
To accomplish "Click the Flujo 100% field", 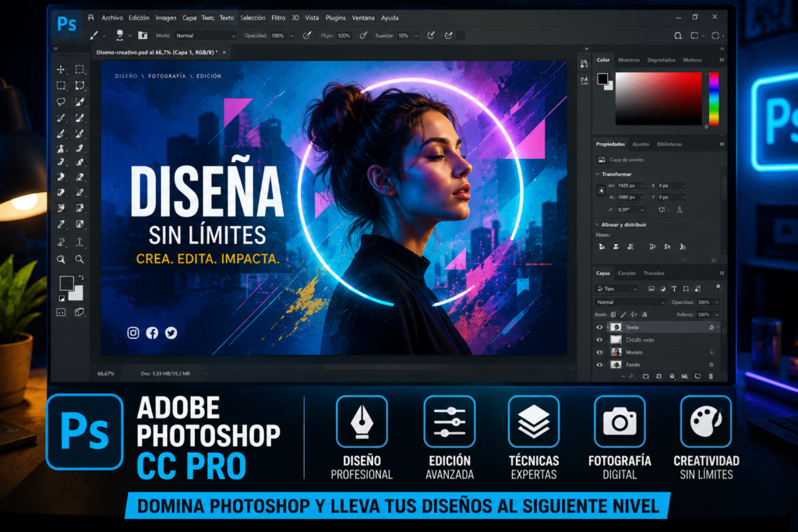I will [344, 36].
